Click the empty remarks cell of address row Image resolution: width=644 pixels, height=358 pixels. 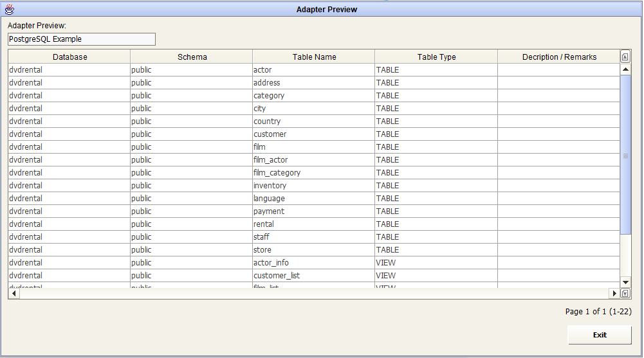tap(559, 82)
